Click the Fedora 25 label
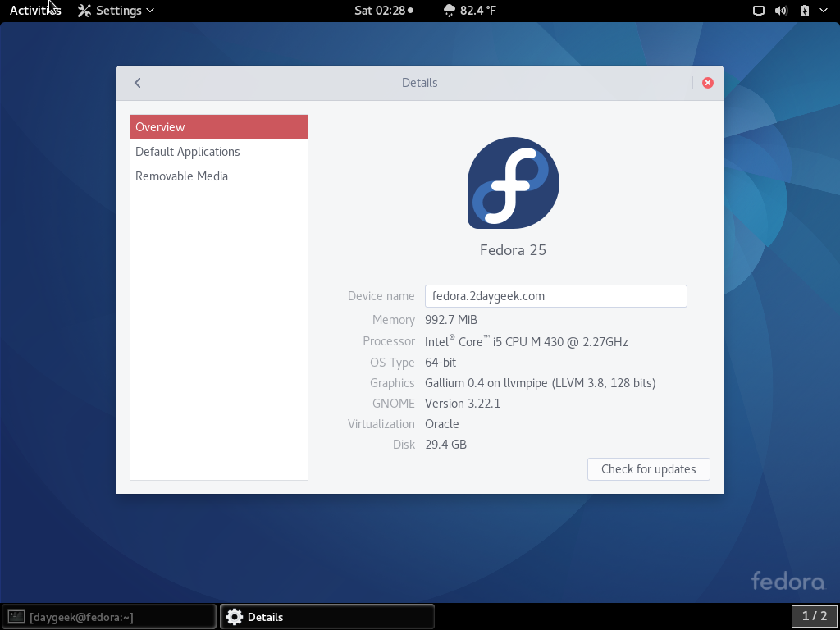Screen dimensions: 840x630 (514, 250)
